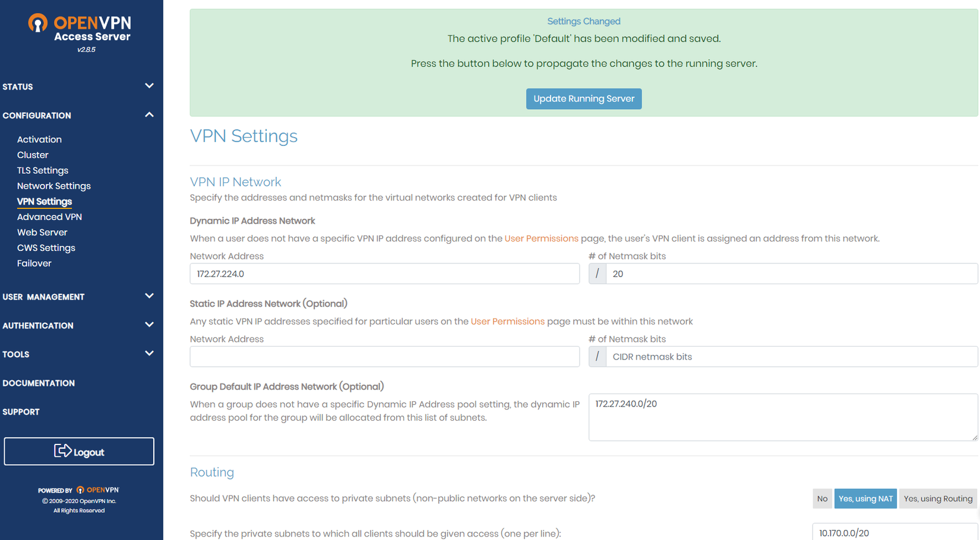Click the VPN IP Network section heading
980x540 pixels.
pyautogui.click(x=236, y=182)
